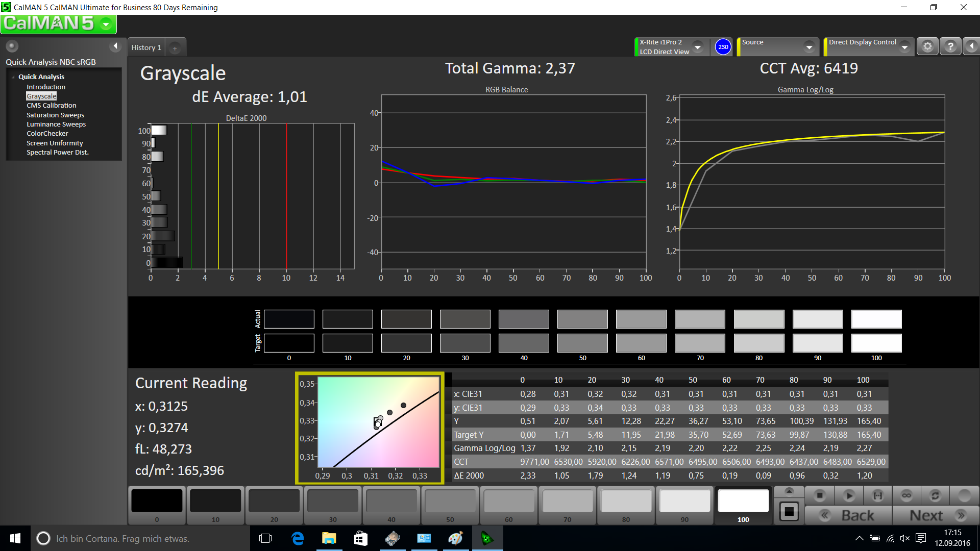Open the Microsoft Edge taskbar icon
The height and width of the screenshot is (551, 980).
tap(298, 538)
